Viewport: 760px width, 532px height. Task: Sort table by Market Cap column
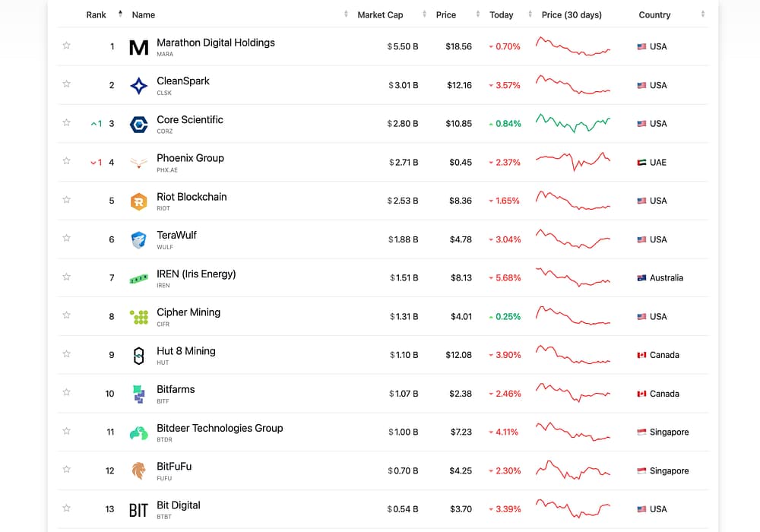(380, 14)
